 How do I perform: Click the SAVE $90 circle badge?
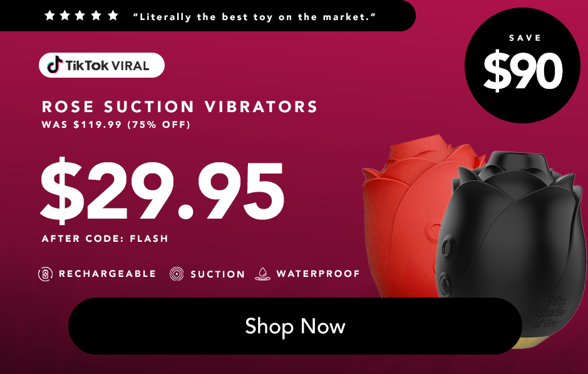pos(522,65)
